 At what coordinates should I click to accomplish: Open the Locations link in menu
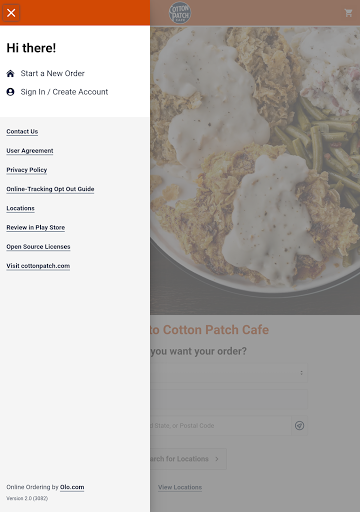coord(20,208)
